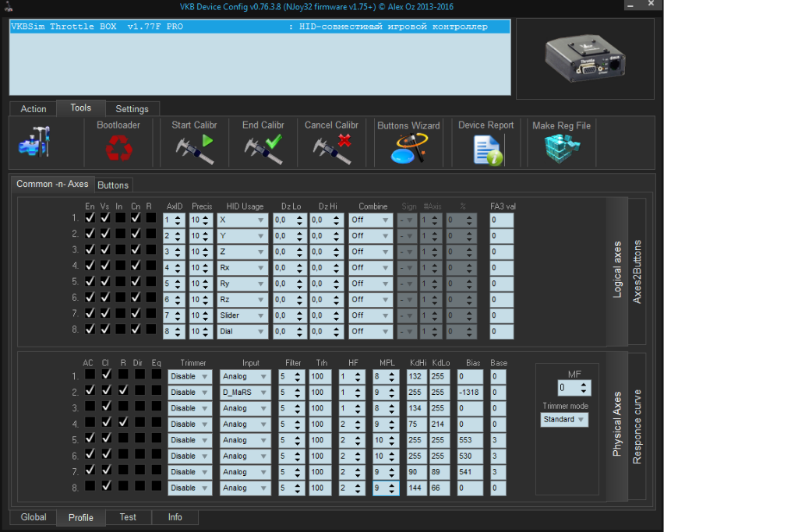
Task: Toggle R checkbox for logical axis 8
Action: pos(150,329)
